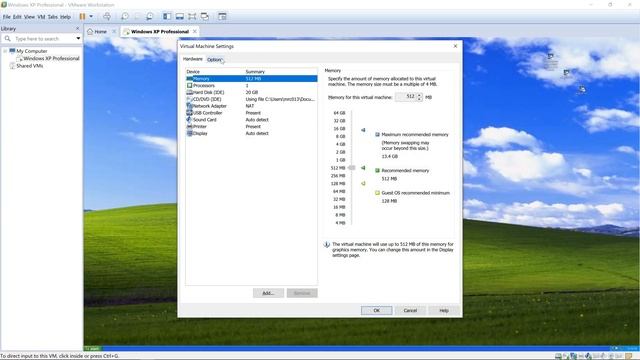640x360 pixels.
Task: Close the Library panel
Action: [78, 29]
